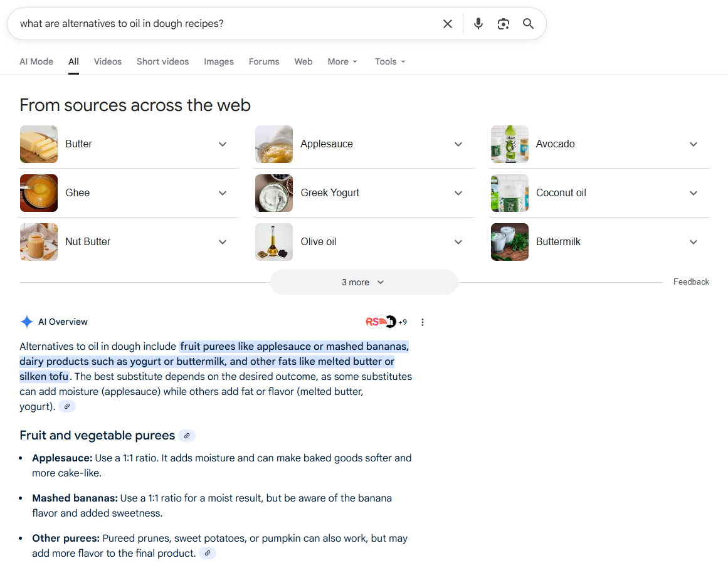Click the Buttermilk thumbnail image
This screenshot has height=568, width=728.
tap(509, 242)
